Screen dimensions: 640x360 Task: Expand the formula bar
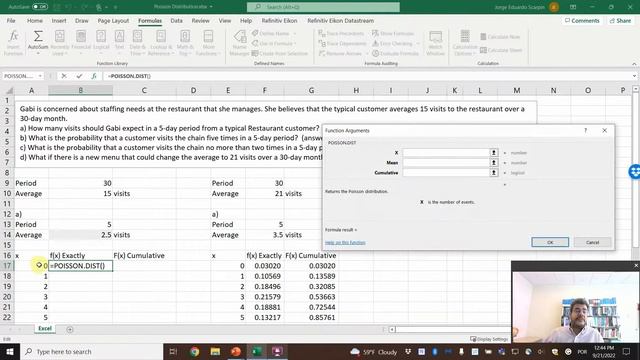pyautogui.click(x=634, y=76)
